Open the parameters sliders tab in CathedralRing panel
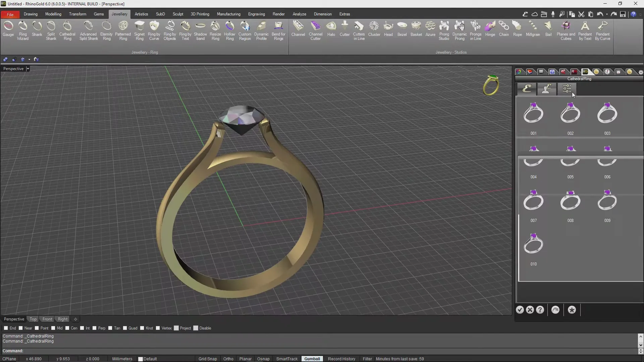The height and width of the screenshot is (362, 644). (567, 89)
